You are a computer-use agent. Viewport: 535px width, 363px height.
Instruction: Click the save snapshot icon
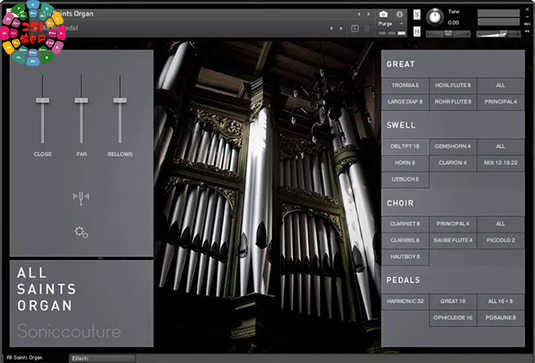click(x=355, y=29)
